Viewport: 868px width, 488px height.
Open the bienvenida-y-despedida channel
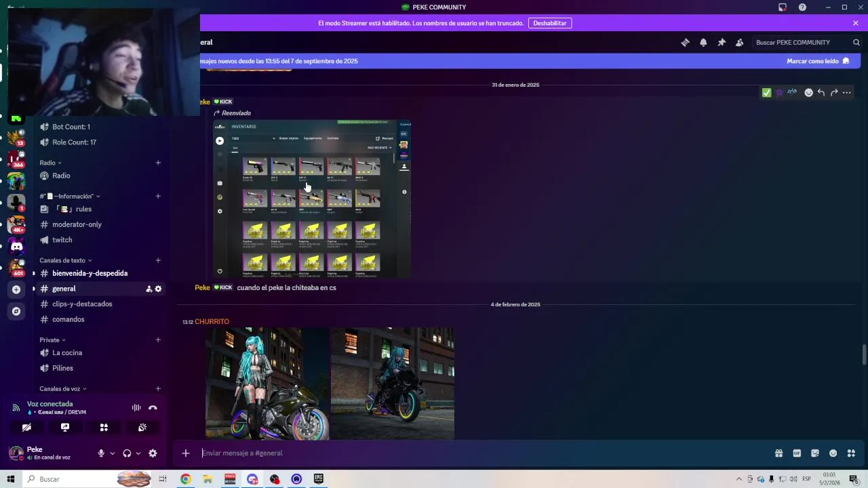pos(100,273)
